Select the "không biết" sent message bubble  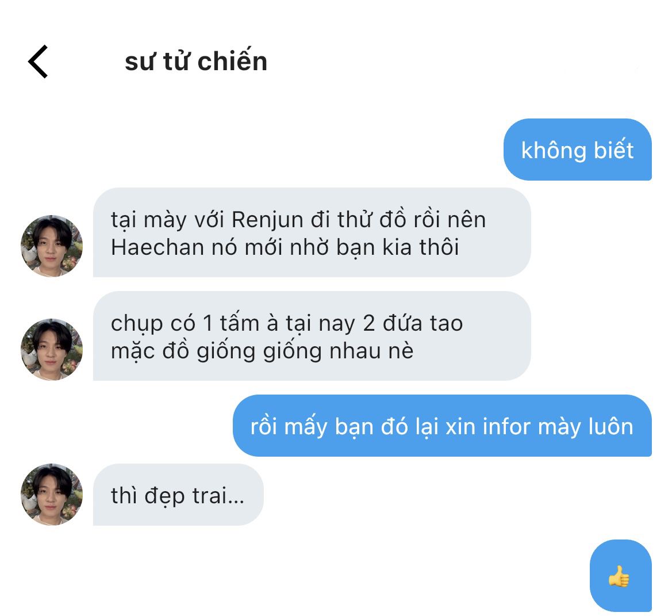coord(577,150)
